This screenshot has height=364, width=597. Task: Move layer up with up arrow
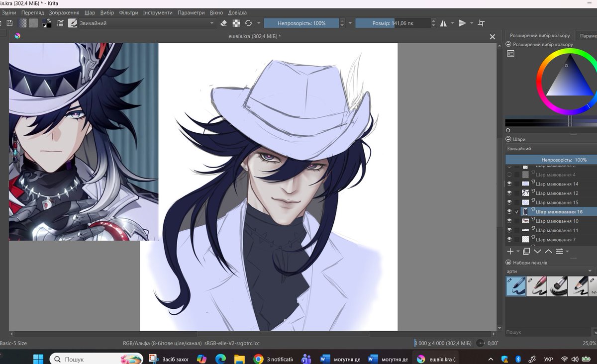(x=548, y=252)
